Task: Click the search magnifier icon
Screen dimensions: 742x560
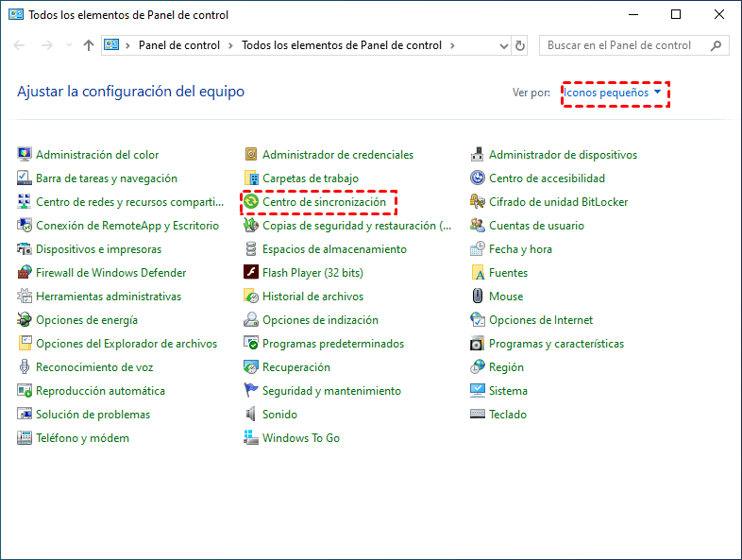Action: pyautogui.click(x=716, y=45)
